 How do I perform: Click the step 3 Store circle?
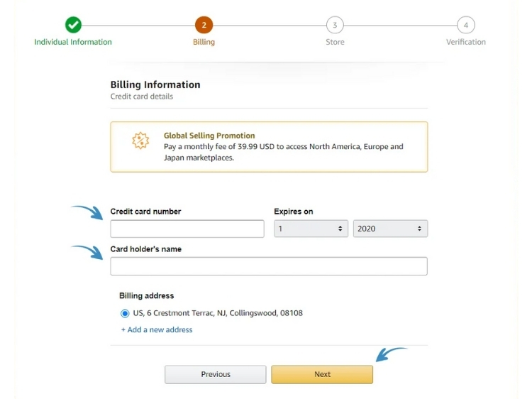335,25
